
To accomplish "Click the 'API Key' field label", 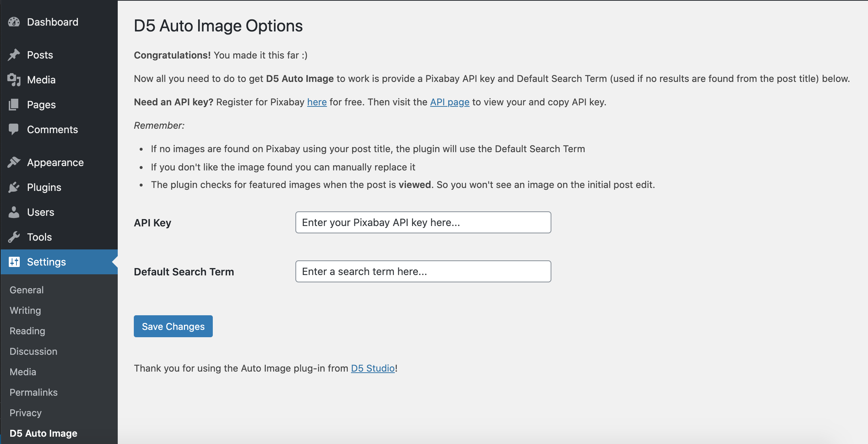I will click(152, 223).
